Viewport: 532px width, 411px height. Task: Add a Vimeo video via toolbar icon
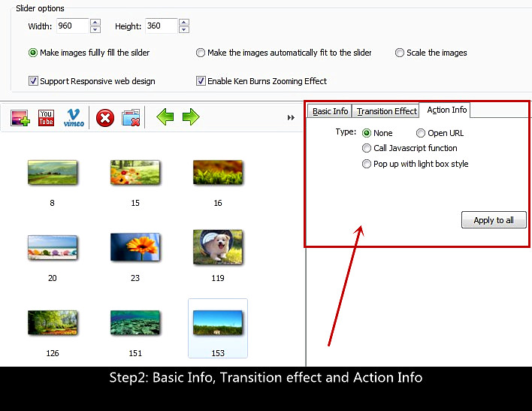point(74,118)
